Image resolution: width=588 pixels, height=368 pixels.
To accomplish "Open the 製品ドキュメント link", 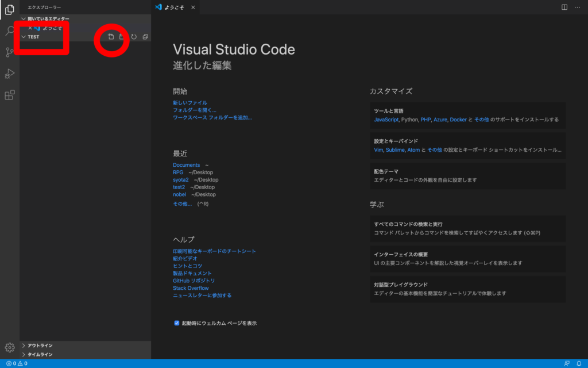I will coord(192,273).
